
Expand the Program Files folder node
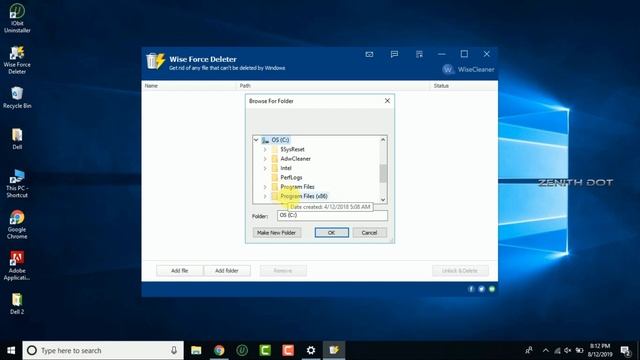pyautogui.click(x=265, y=187)
